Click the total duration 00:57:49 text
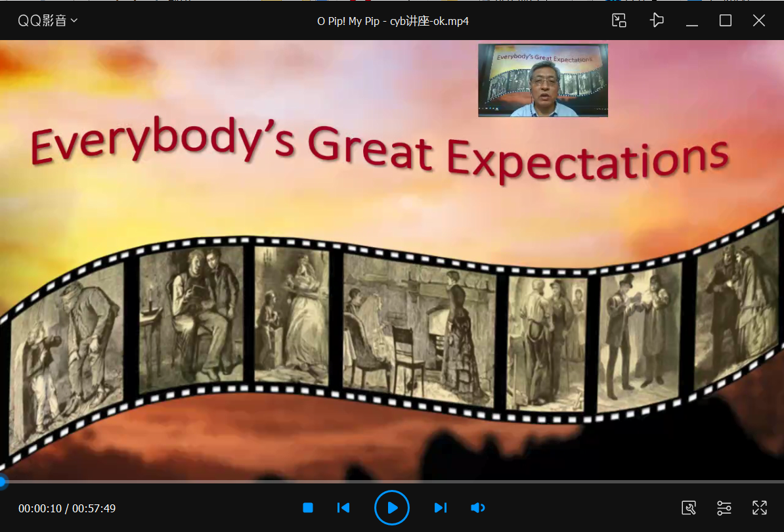 pos(94,508)
